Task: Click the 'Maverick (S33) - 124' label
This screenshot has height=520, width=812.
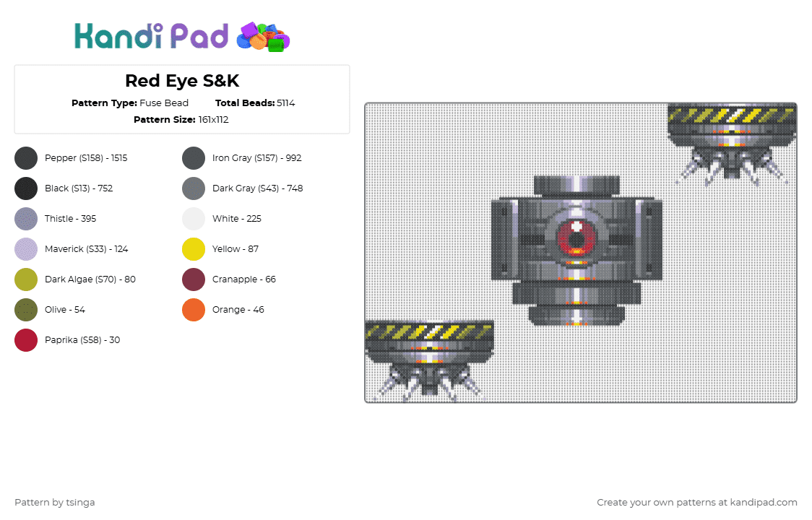Action: 87,249
